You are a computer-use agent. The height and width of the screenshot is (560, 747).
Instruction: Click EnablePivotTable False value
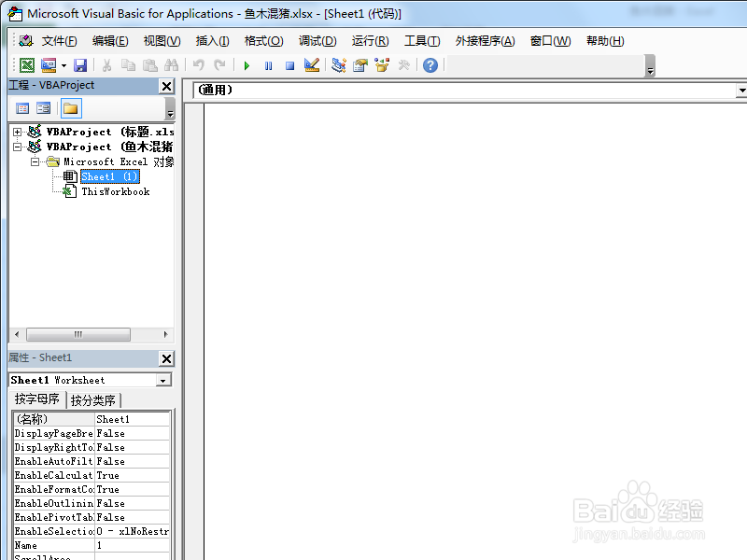pos(133,517)
